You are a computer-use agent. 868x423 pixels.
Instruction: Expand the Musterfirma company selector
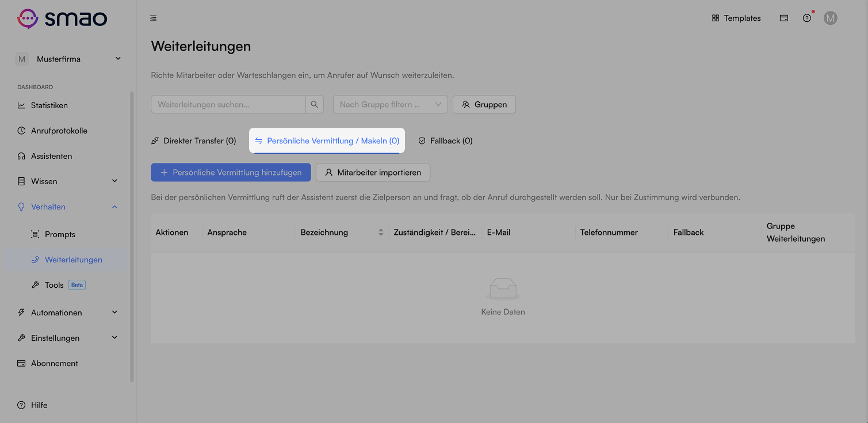pyautogui.click(x=68, y=59)
